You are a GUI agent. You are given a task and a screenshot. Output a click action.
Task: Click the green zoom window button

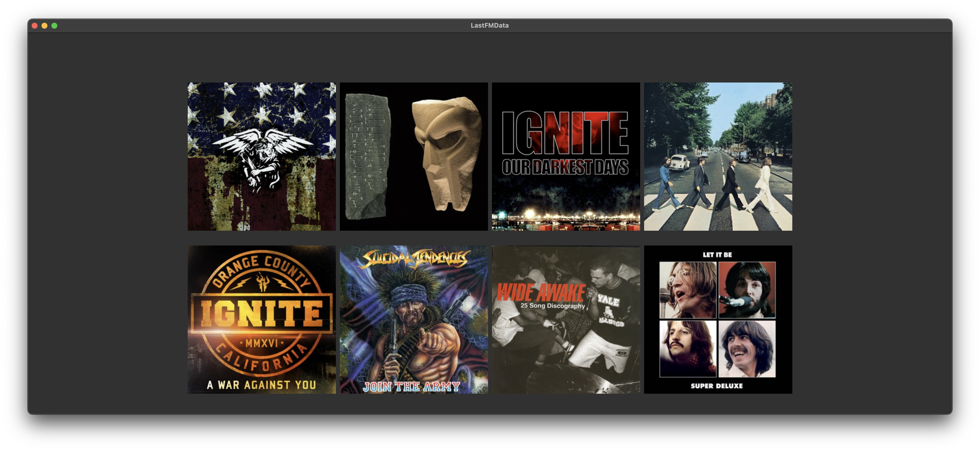(54, 25)
